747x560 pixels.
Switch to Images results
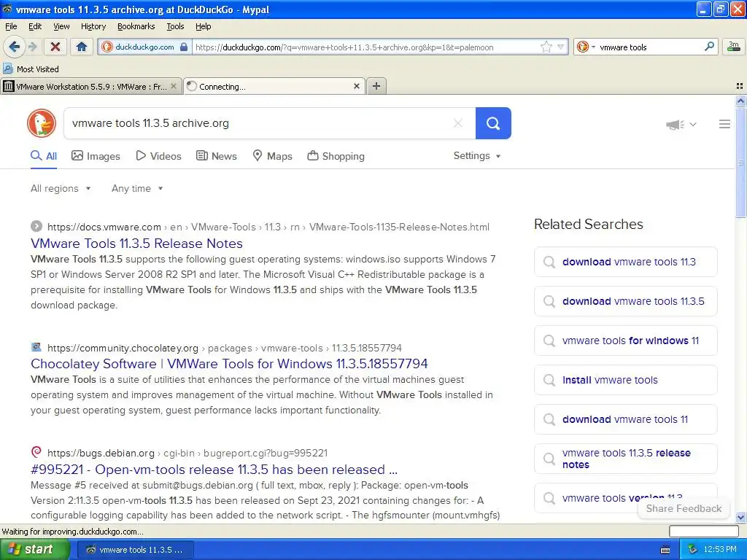(96, 156)
